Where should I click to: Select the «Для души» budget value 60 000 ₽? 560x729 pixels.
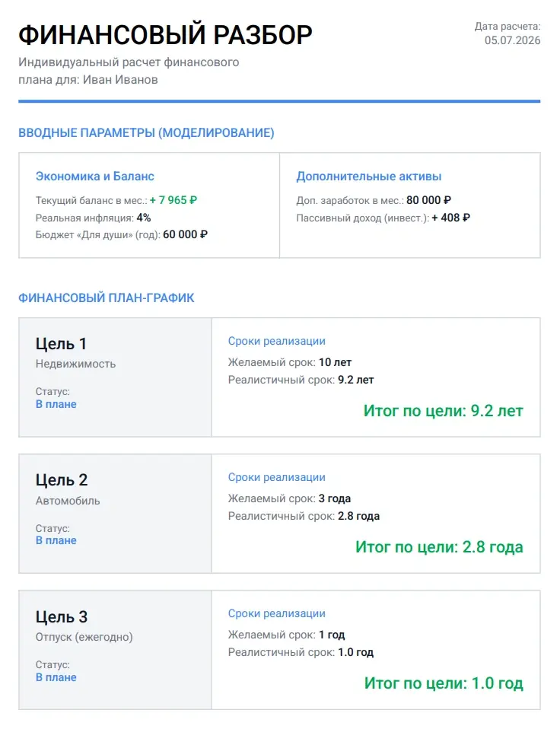click(185, 235)
